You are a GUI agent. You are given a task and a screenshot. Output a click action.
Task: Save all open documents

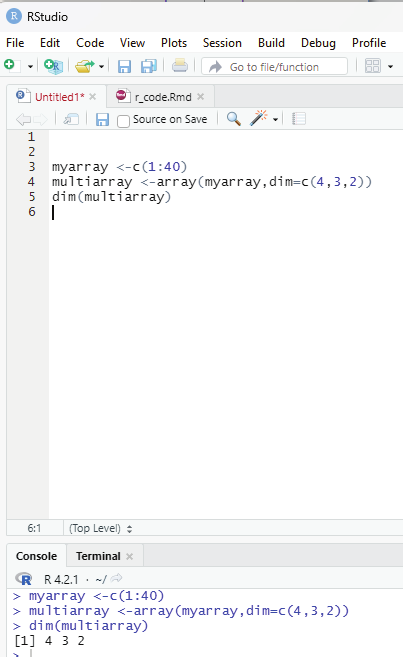click(x=148, y=66)
